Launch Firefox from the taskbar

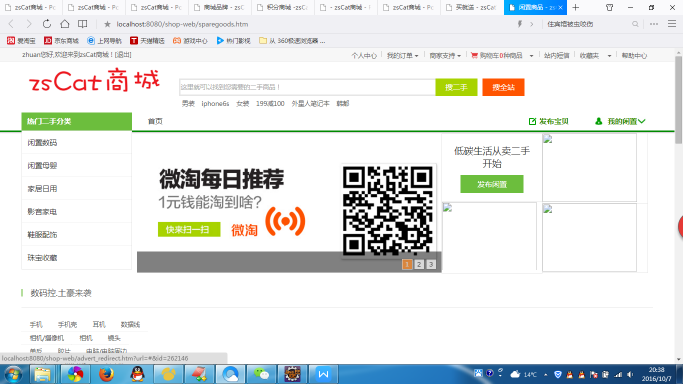(x=106, y=374)
